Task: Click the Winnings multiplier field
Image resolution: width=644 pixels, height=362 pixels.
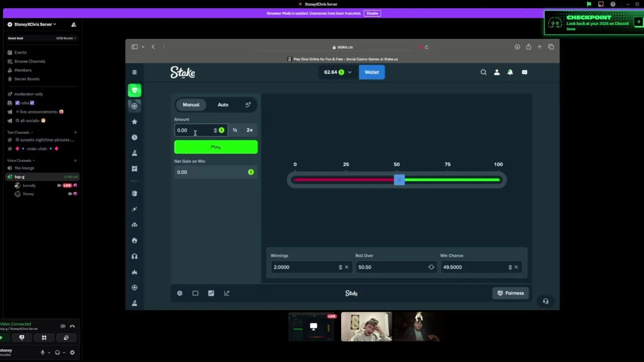Action: click(x=311, y=267)
